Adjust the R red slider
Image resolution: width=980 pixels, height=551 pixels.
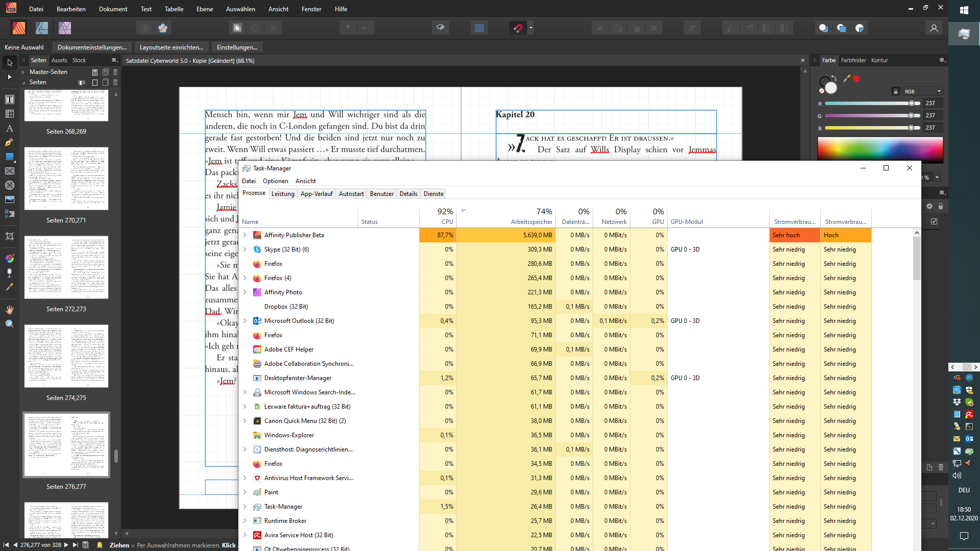pyautogui.click(x=872, y=103)
